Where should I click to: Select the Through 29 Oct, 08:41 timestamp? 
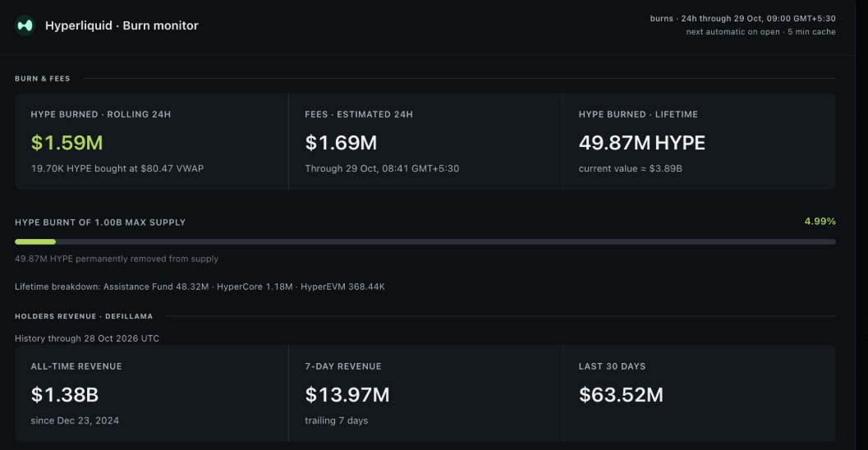point(382,168)
